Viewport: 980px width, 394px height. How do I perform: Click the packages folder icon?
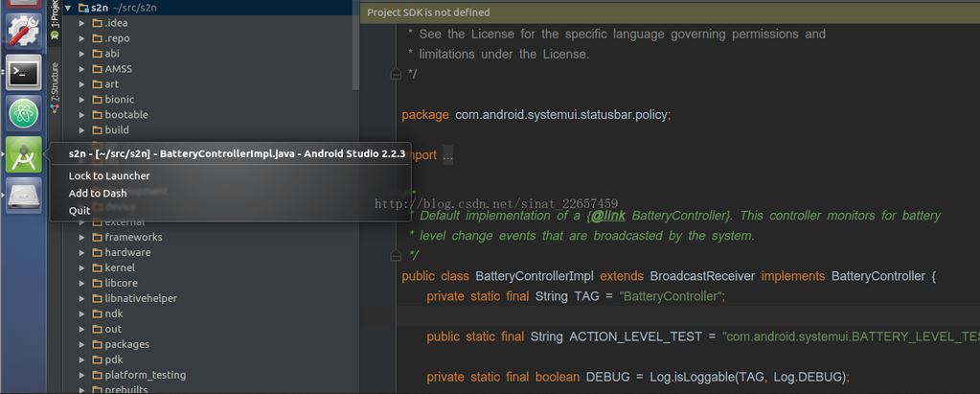pos(97,344)
